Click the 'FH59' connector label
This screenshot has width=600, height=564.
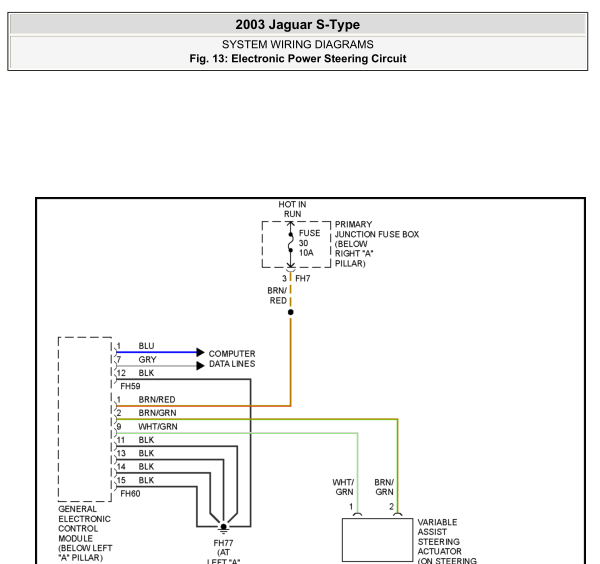click(130, 386)
